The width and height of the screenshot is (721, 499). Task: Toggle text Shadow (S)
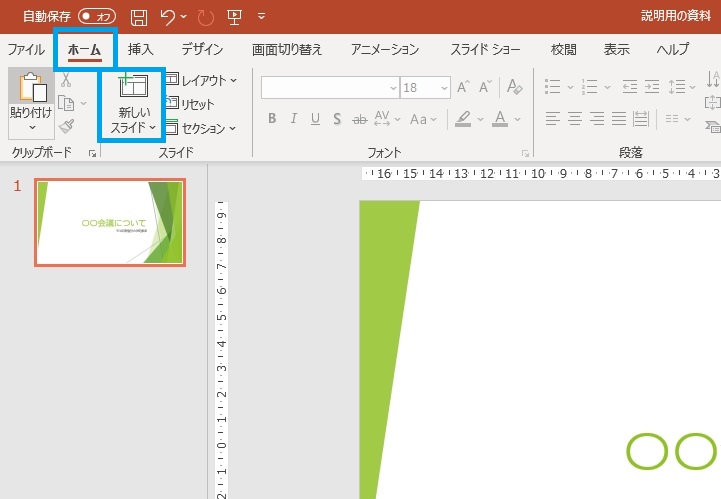[337, 119]
